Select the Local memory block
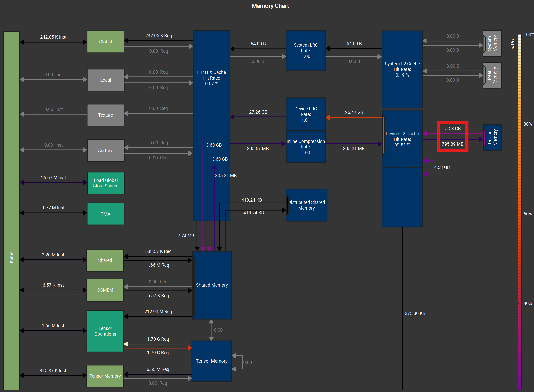The image size is (534, 392). point(105,80)
